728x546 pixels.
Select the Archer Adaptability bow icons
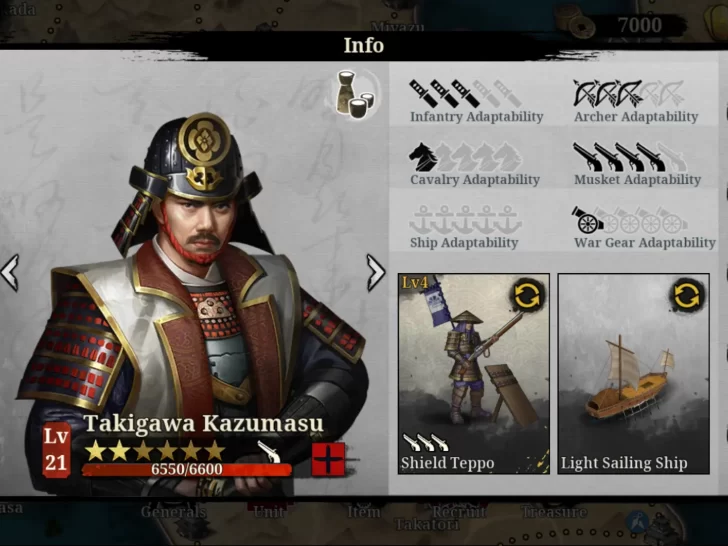628,93
